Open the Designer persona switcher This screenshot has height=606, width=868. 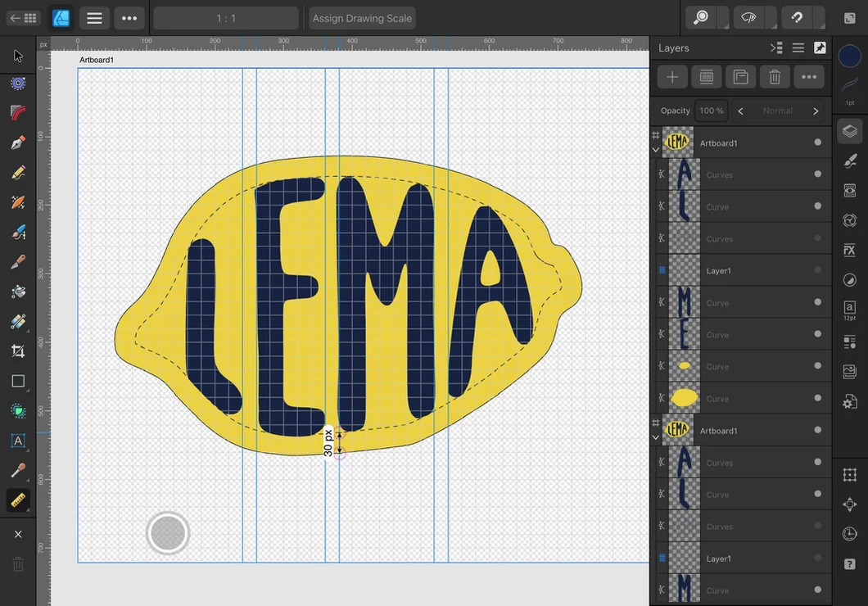(61, 18)
